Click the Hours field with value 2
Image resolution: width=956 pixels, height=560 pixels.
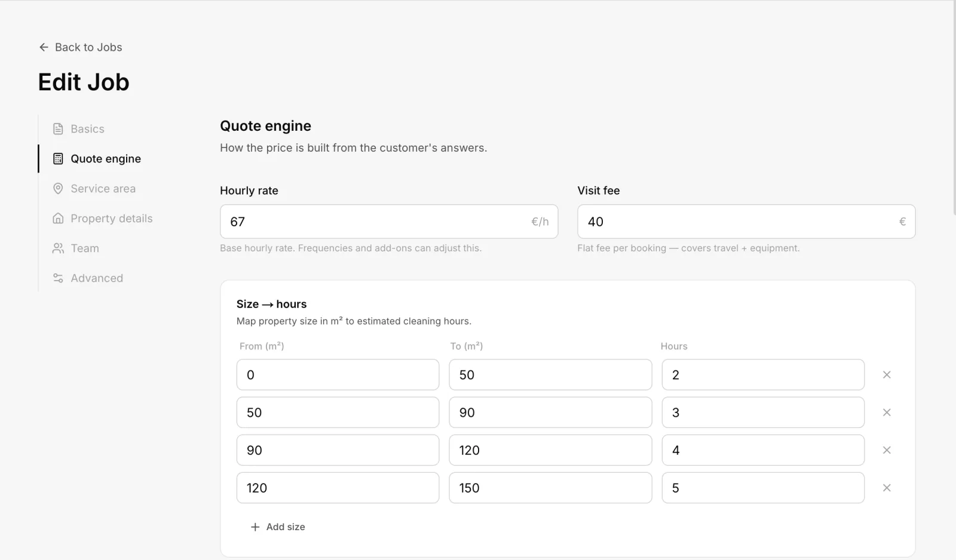pos(763,375)
